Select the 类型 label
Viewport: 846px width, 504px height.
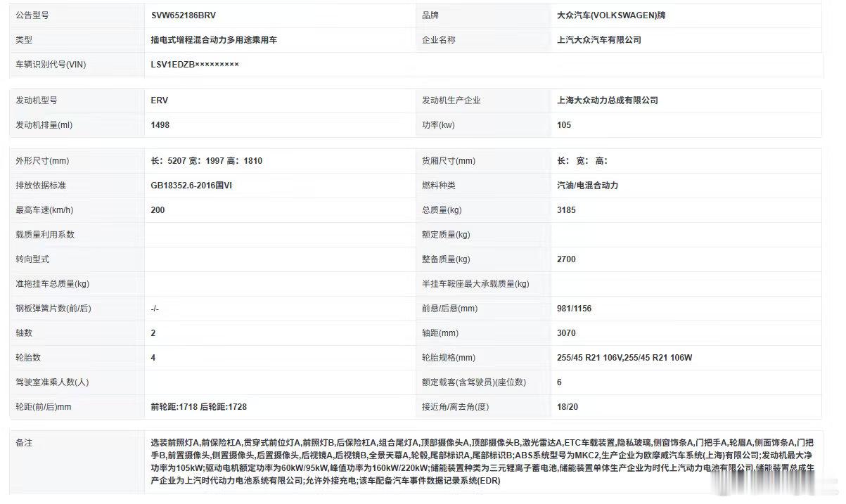(24, 40)
